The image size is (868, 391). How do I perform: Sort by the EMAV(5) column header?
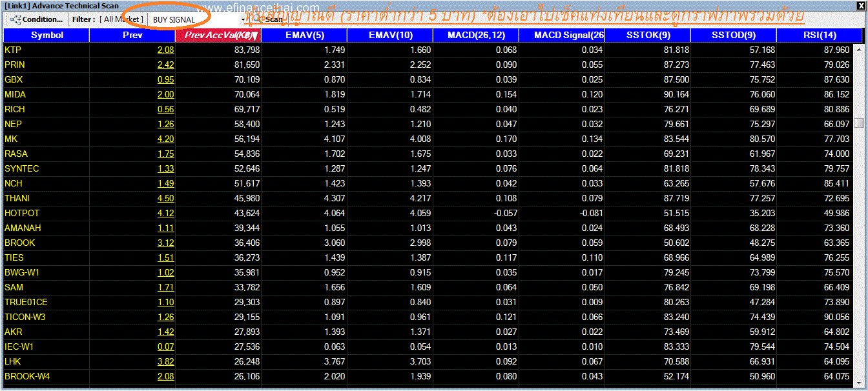[x=304, y=35]
